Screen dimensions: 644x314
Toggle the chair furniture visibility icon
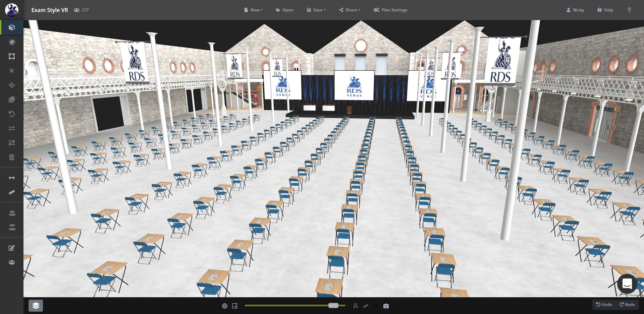tap(356, 306)
